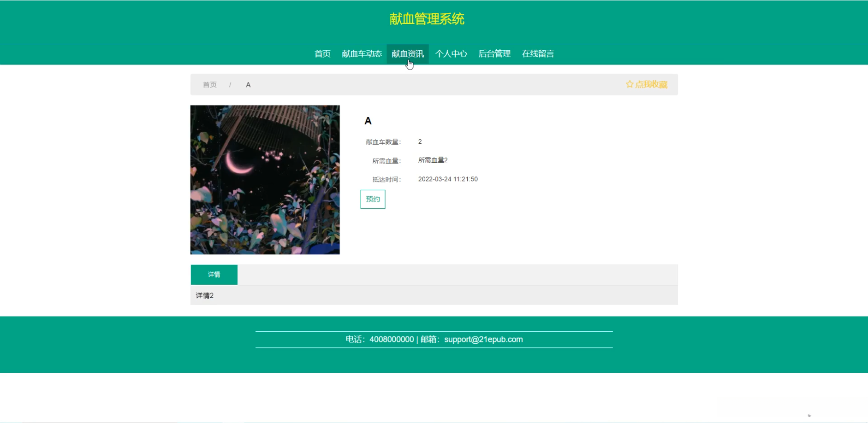Click the email support@21epub.com in footer
This screenshot has height=423, width=868.
point(483,340)
